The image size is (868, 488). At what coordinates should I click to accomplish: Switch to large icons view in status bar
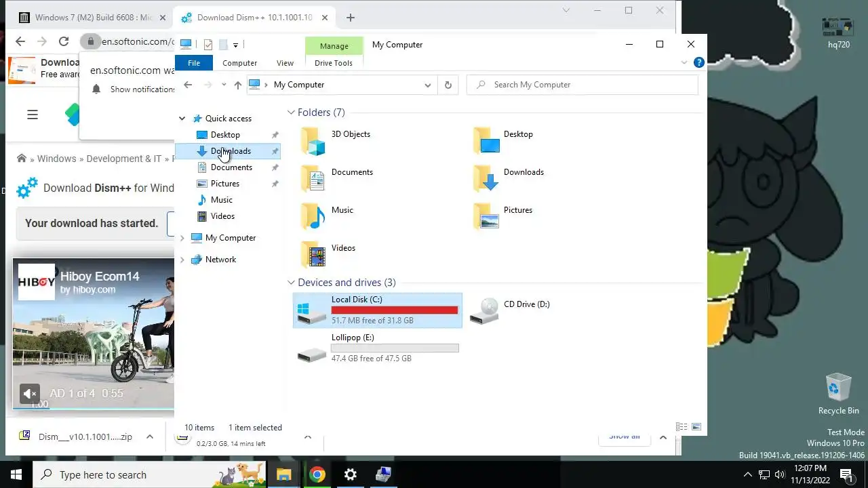click(696, 427)
